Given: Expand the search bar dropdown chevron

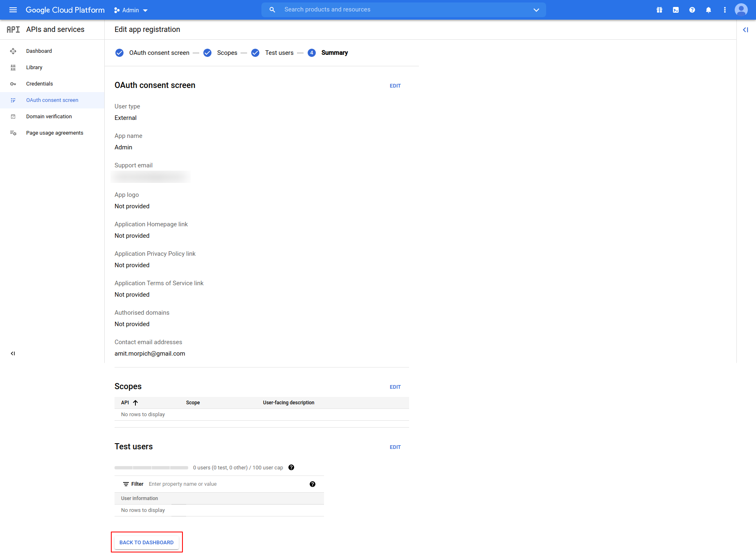Looking at the screenshot, I should coord(536,9).
